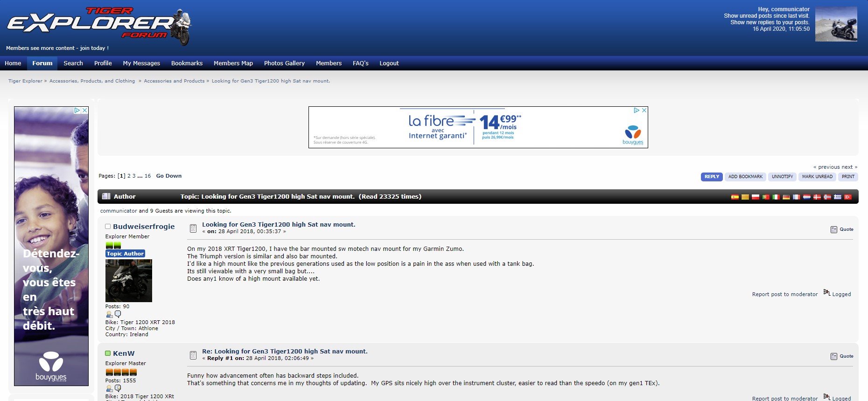Quote KenW's reply #1
The height and width of the screenshot is (401, 868).
842,356
